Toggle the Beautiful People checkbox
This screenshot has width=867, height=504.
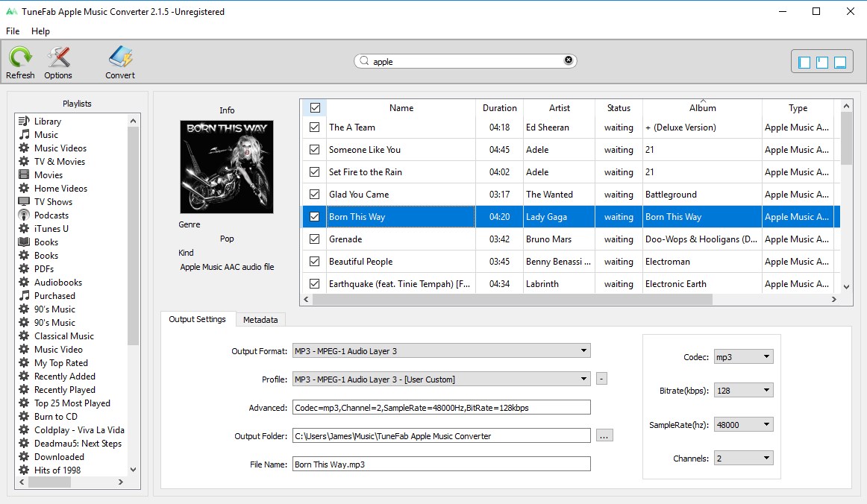[315, 262]
